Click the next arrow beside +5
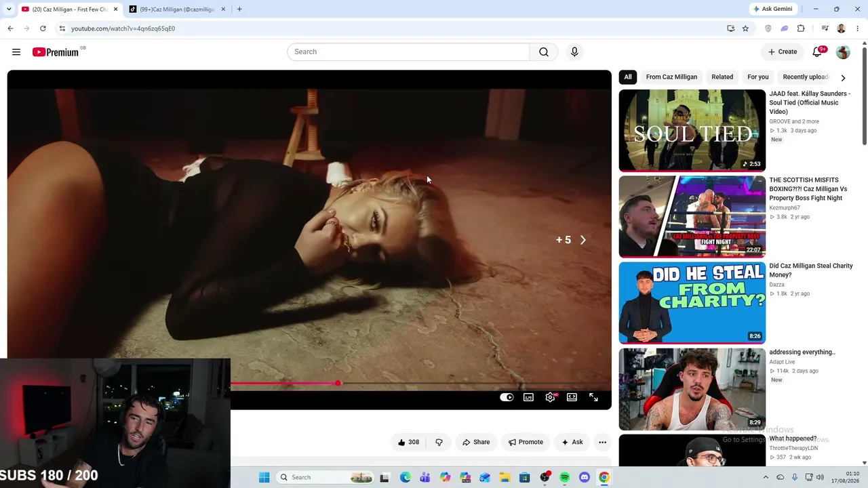Image resolution: width=868 pixels, height=488 pixels. (x=583, y=240)
